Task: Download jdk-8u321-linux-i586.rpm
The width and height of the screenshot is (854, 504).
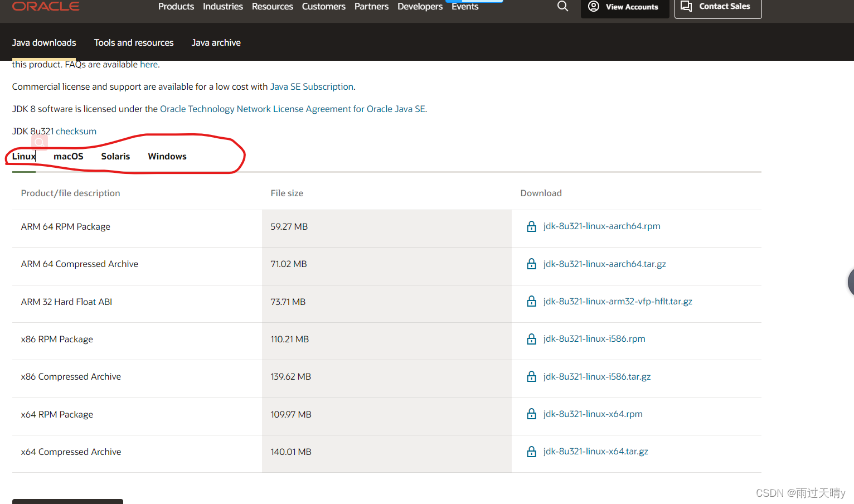Action: tap(594, 338)
